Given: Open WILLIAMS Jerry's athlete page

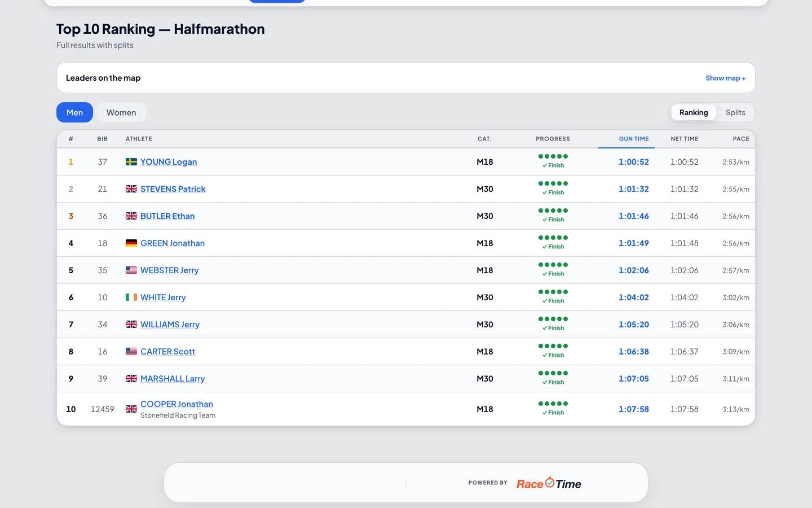Looking at the screenshot, I should [170, 325].
